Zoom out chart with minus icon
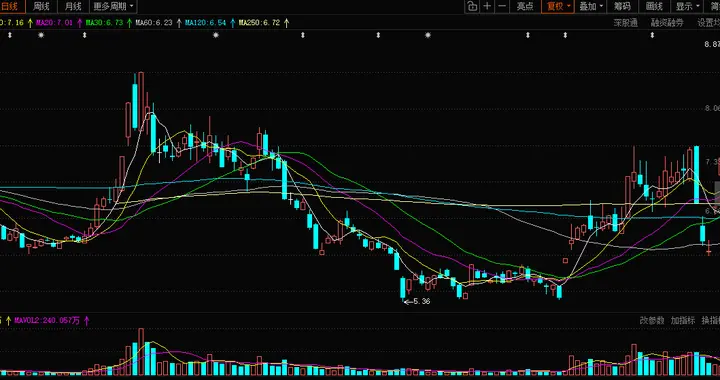This screenshot has height=380, width=720. point(502,6)
